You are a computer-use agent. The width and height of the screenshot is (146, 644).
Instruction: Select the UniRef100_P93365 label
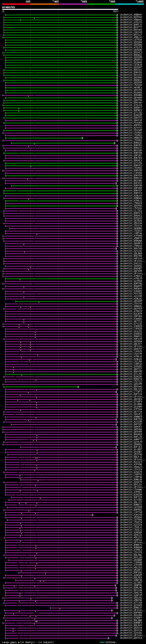[131, 130]
